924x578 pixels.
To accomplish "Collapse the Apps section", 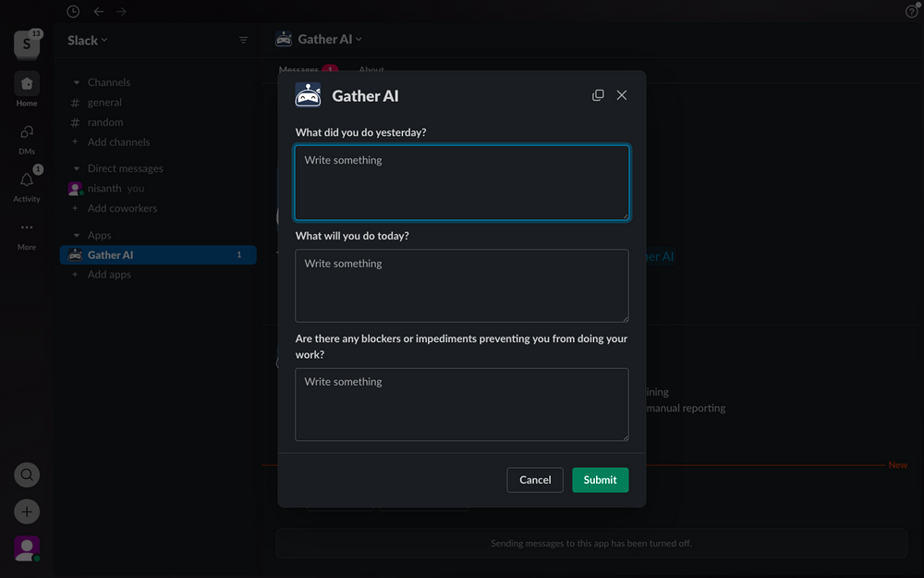I will coord(76,235).
